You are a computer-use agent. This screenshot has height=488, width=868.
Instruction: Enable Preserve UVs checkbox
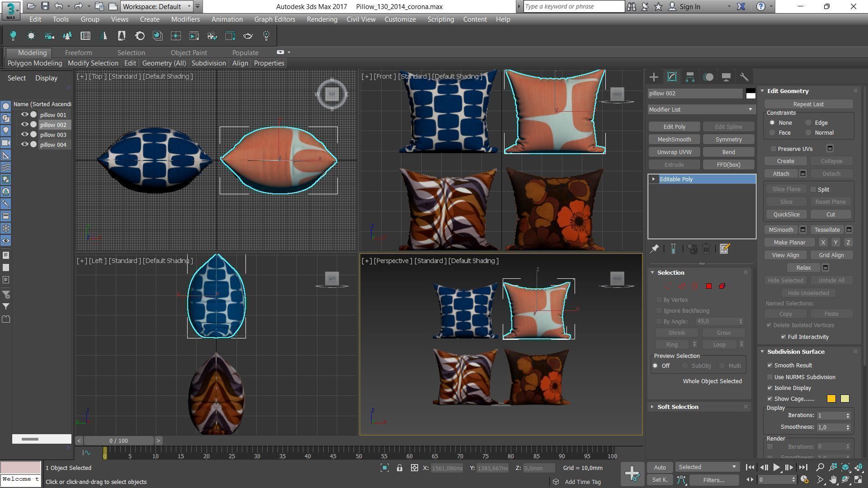[x=774, y=149]
